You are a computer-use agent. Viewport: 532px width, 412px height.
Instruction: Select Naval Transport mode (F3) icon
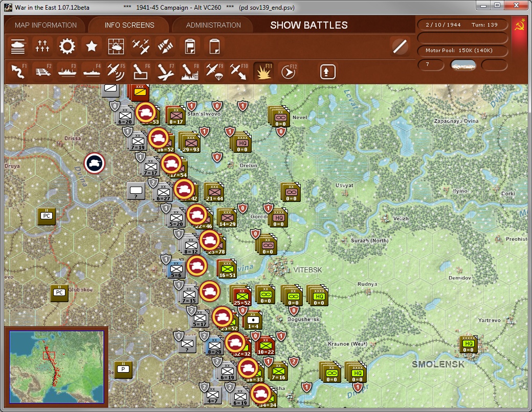click(x=67, y=71)
